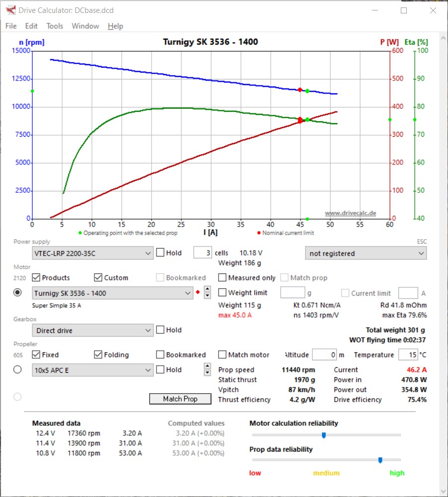Open the Help menu
Image resolution: width=448 pixels, height=497 pixels.
tap(115, 26)
